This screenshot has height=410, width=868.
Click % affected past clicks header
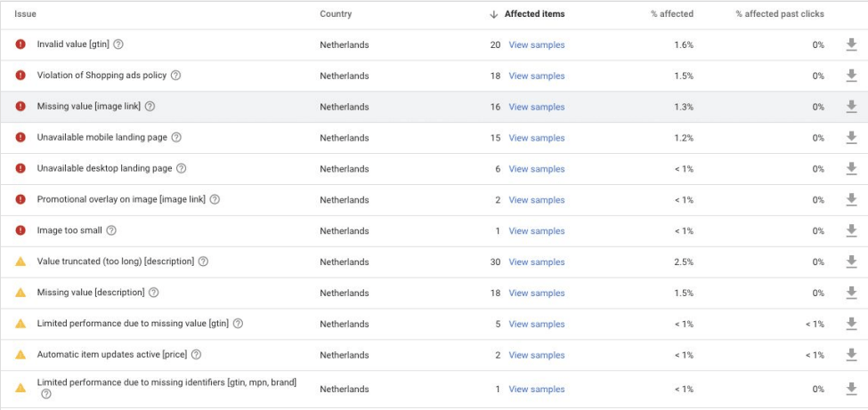point(780,14)
